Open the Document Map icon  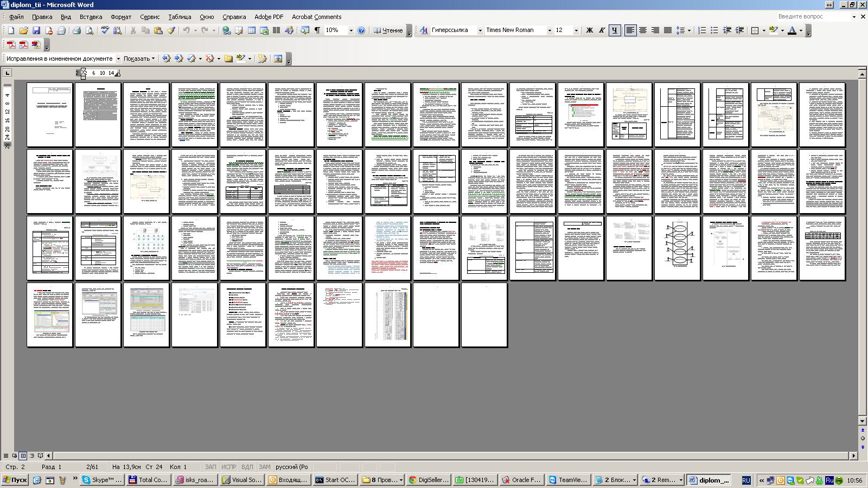[x=304, y=30]
